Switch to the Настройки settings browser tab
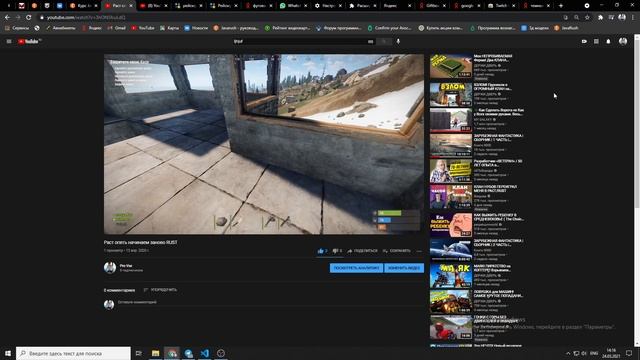Screen dimensions: 640x360 (327, 6)
